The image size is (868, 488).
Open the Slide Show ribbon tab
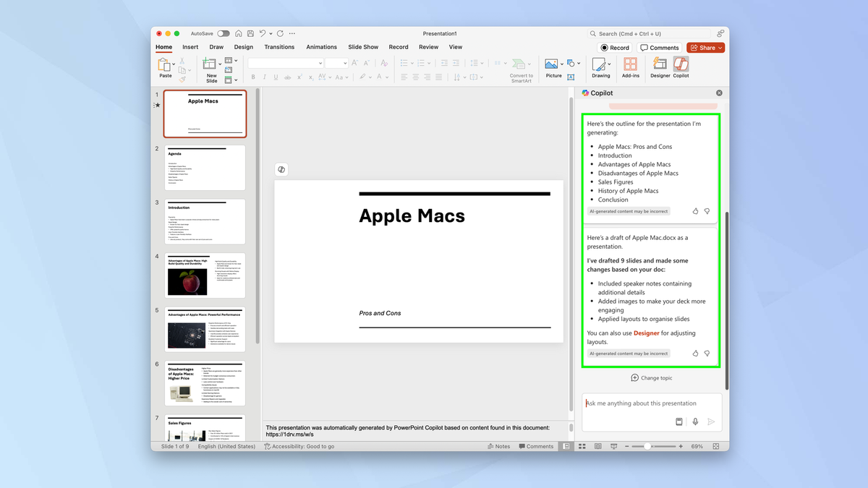point(362,46)
